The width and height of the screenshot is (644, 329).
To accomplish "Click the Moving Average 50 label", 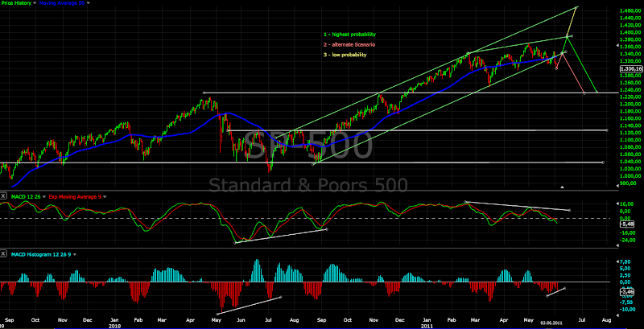I will [x=62, y=3].
